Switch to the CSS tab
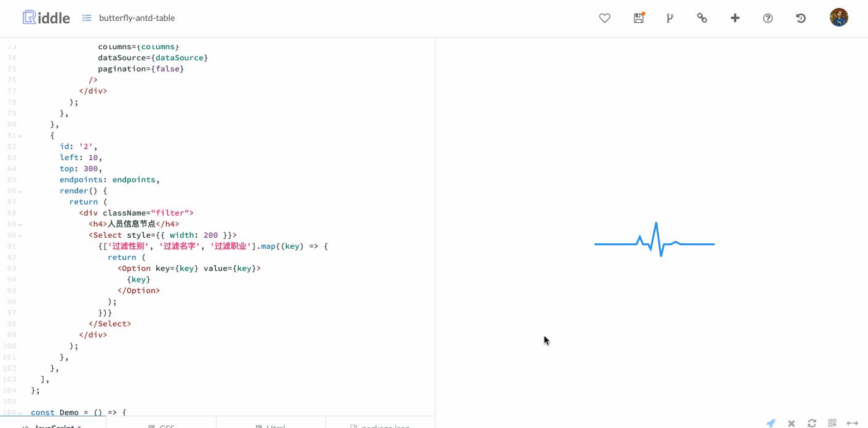Screen dimensions: 868x428 (x=163, y=426)
